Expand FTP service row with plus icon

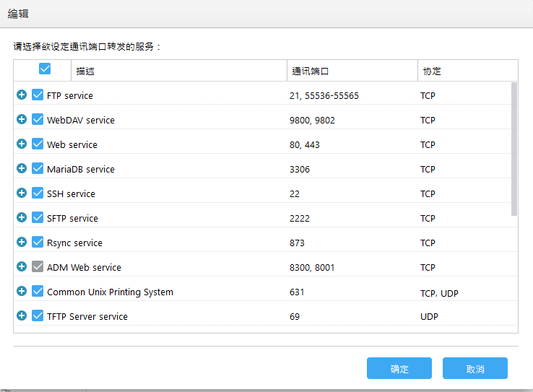point(22,95)
